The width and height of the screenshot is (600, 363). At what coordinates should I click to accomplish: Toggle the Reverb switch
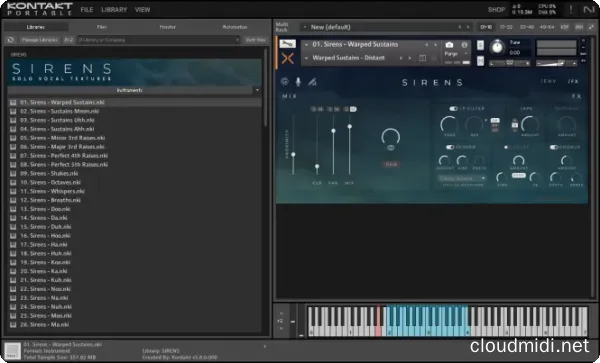(450, 147)
